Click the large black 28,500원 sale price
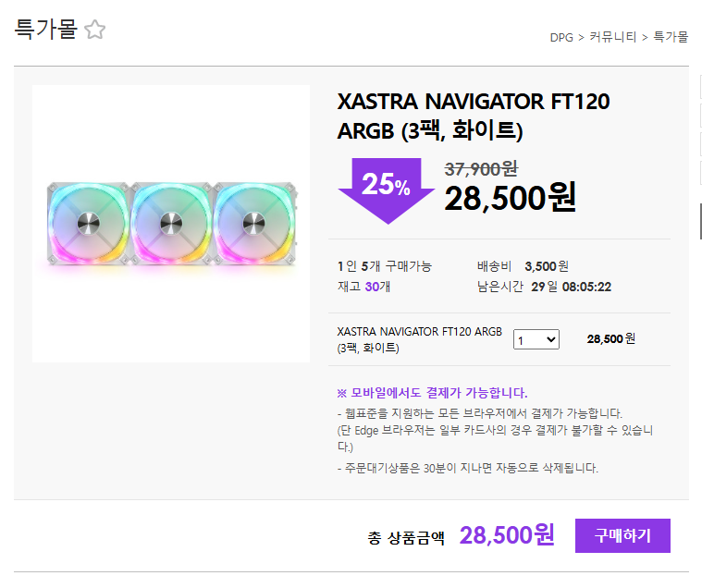 click(510, 197)
